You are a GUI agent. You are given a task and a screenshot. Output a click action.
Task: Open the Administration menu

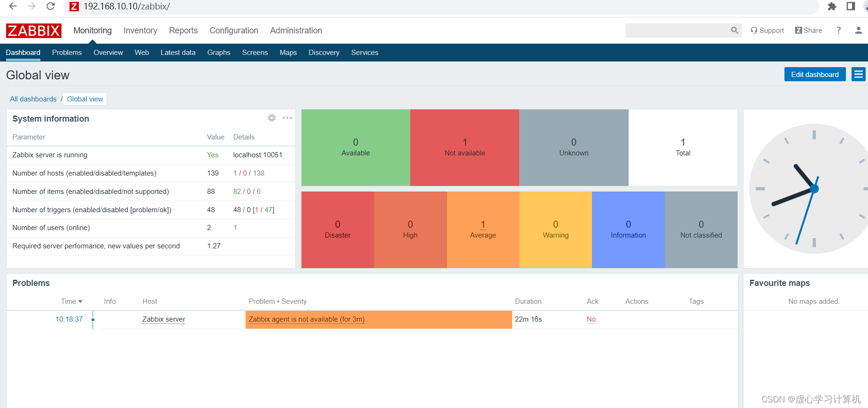click(x=296, y=31)
